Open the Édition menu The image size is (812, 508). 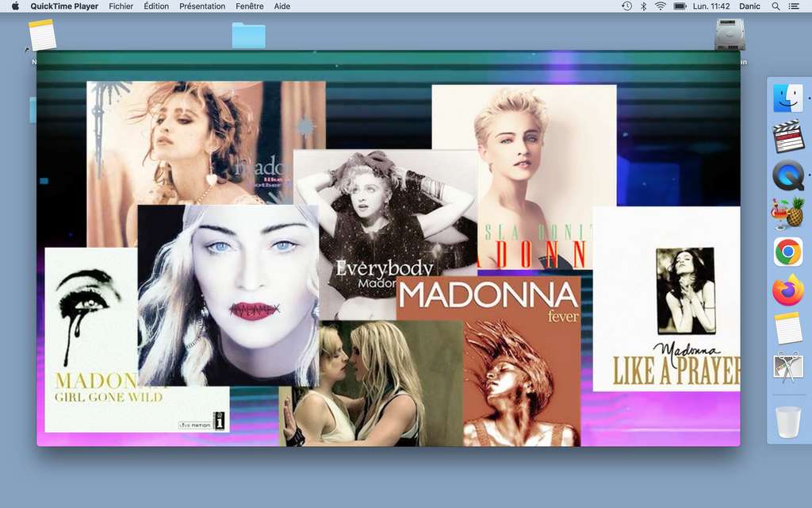tap(156, 6)
